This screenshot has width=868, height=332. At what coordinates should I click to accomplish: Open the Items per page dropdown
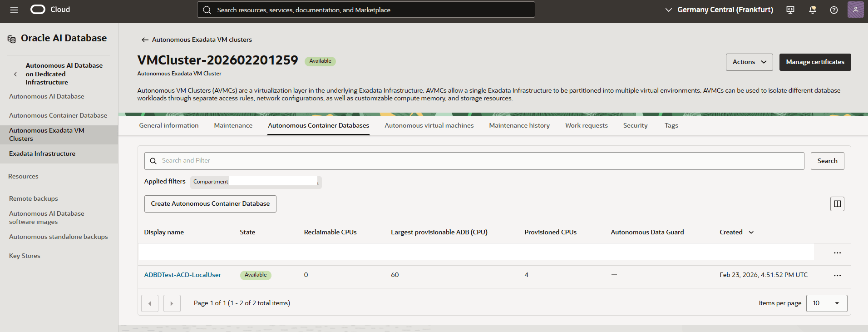827,303
